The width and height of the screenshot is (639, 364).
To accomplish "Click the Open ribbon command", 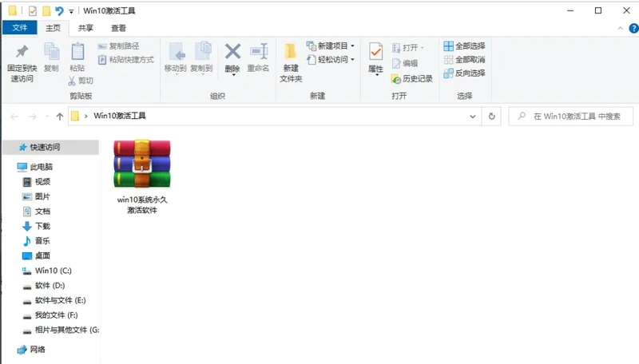I will click(408, 48).
